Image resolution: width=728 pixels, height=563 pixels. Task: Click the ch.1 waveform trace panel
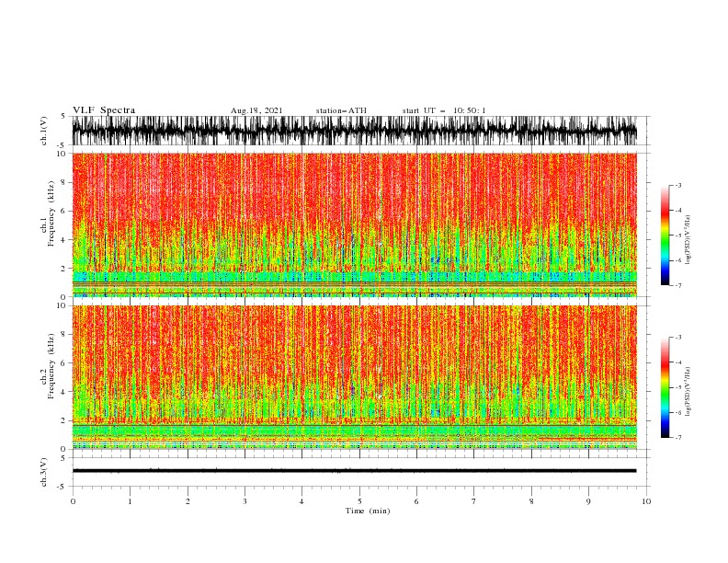coord(355,131)
